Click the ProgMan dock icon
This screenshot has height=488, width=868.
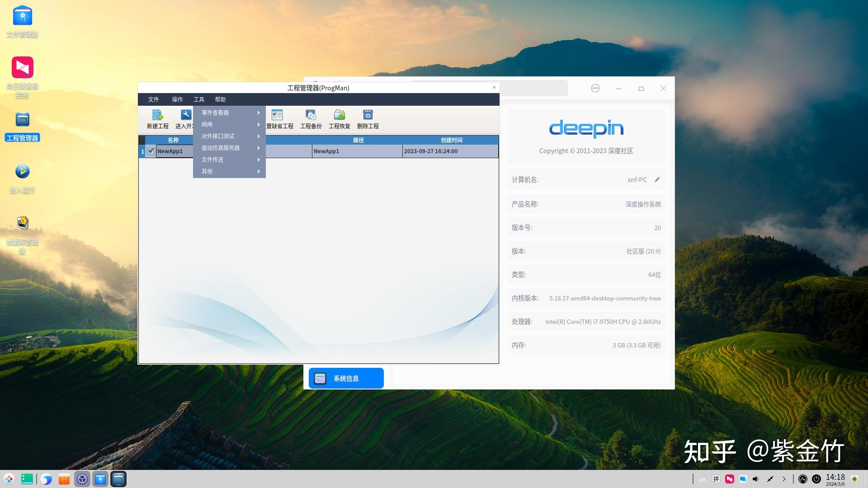pos(118,479)
